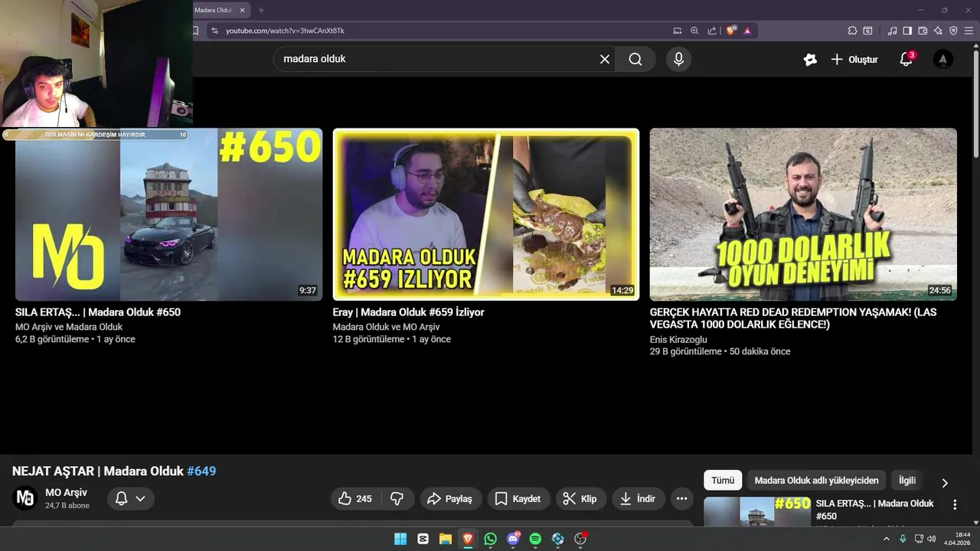Select Madara Olduk adlı yükleyiciden chip

(816, 481)
